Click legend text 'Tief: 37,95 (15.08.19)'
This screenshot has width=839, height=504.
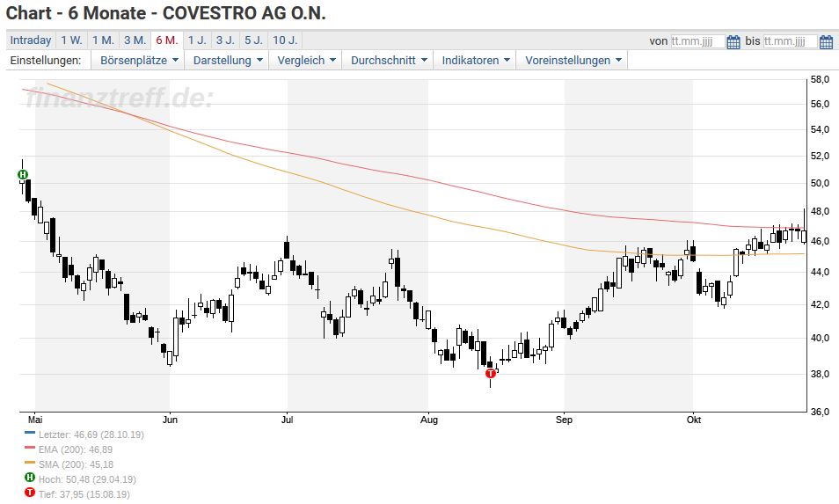(x=84, y=495)
